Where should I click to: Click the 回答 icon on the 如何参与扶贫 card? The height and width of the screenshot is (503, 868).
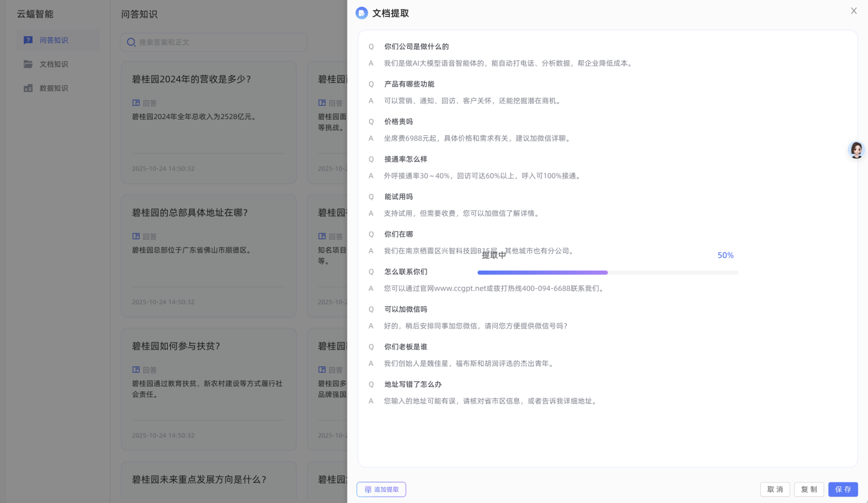click(x=136, y=370)
